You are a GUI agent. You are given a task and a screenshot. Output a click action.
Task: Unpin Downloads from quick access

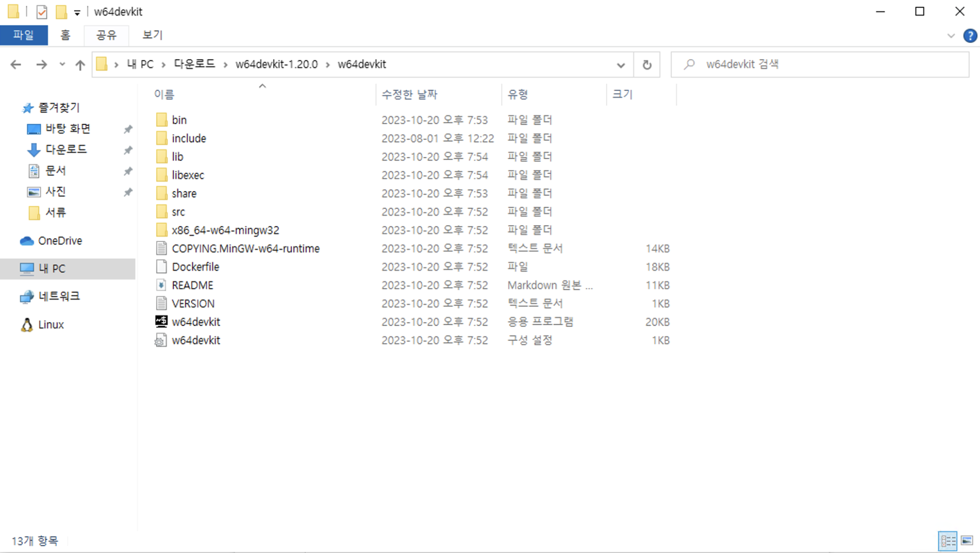tap(128, 150)
